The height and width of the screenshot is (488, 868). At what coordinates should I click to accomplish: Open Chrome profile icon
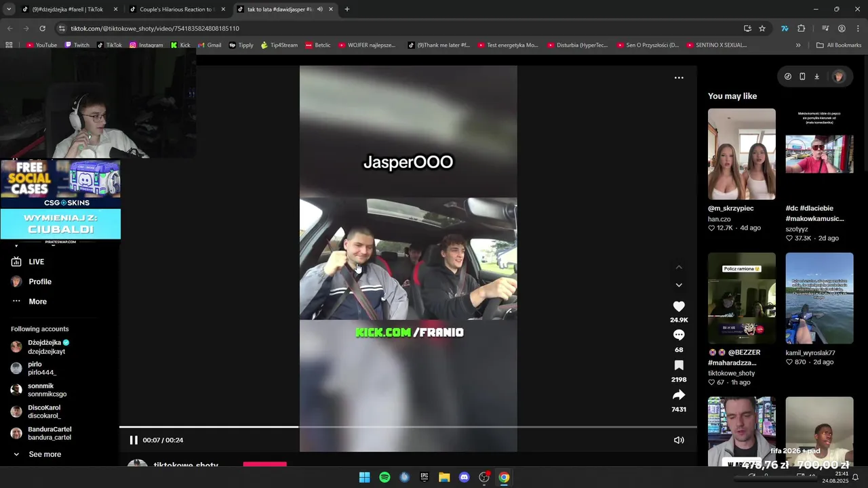(842, 28)
